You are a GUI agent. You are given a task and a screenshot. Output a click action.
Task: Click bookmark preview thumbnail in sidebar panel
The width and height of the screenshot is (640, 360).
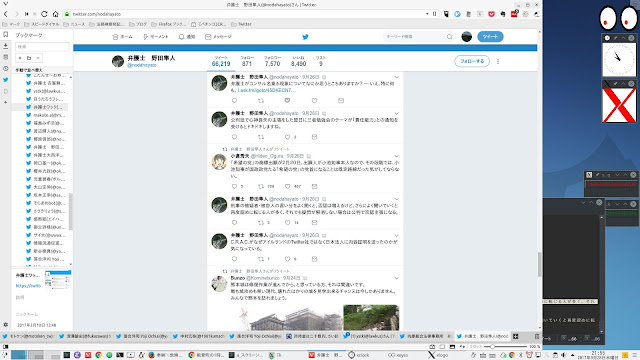(x=58, y=280)
